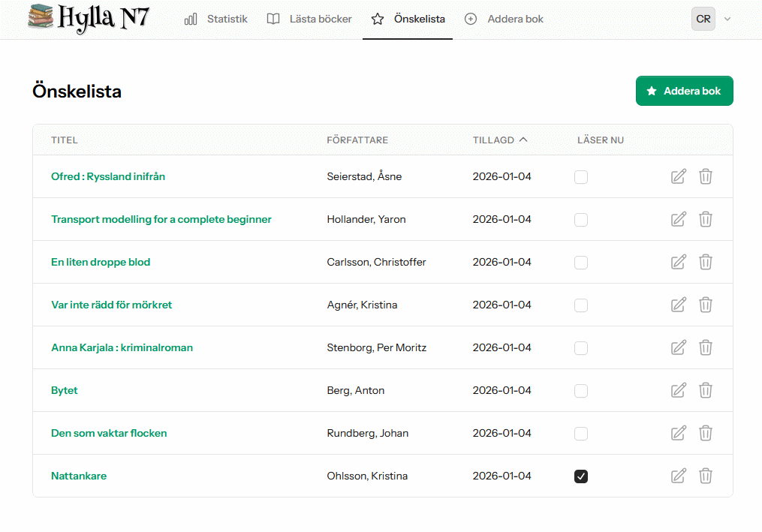Image resolution: width=762 pixels, height=532 pixels.
Task: Enable Läser nu checkbox for Ofred
Action: pos(581,177)
